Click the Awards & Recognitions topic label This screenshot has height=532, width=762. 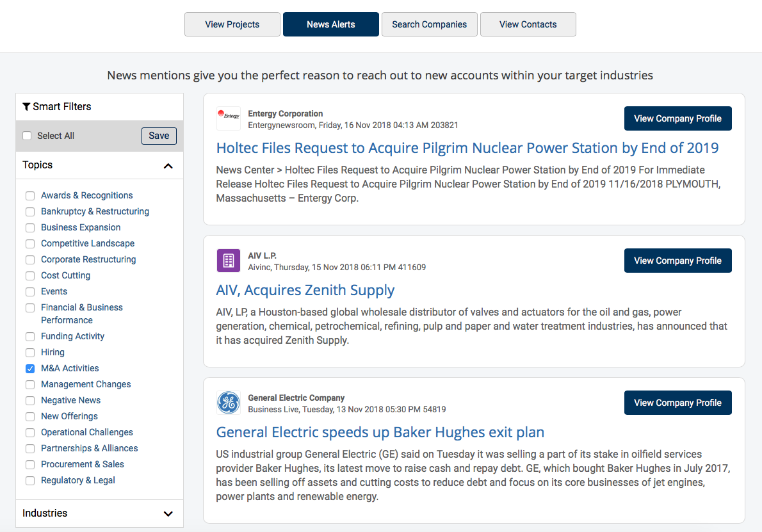point(87,195)
